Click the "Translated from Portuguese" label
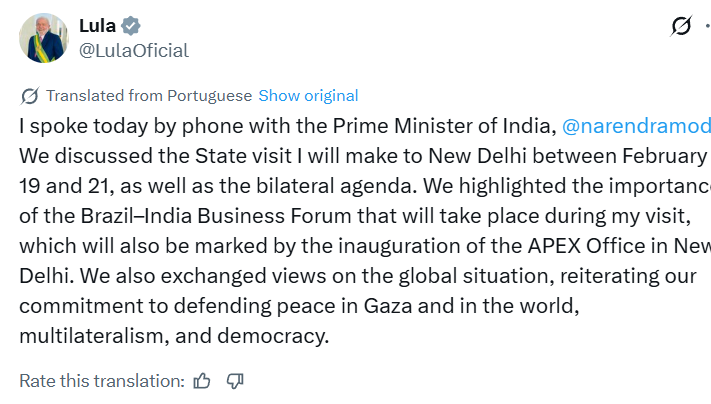Screen dimensions: 711x404 (149, 96)
